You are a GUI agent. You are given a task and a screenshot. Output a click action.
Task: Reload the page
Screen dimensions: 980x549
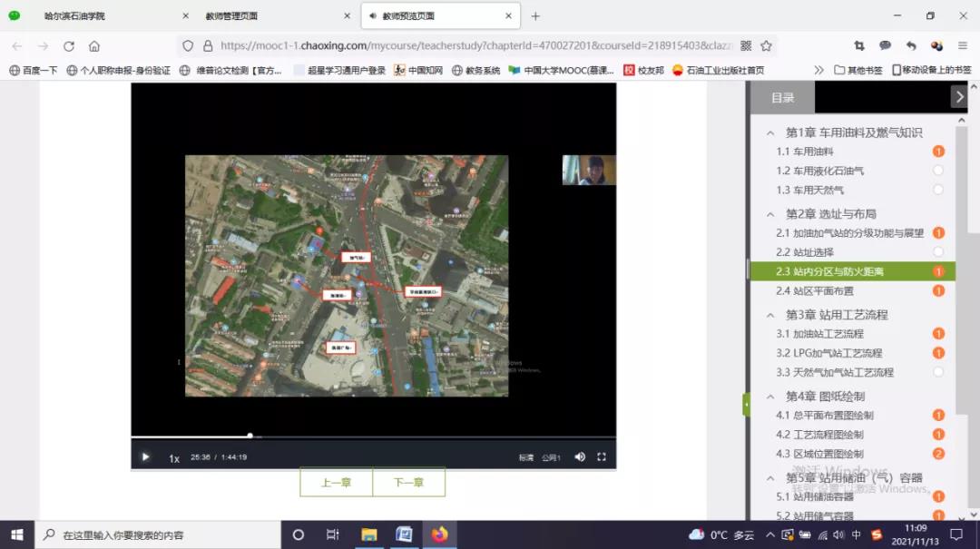tap(69, 46)
